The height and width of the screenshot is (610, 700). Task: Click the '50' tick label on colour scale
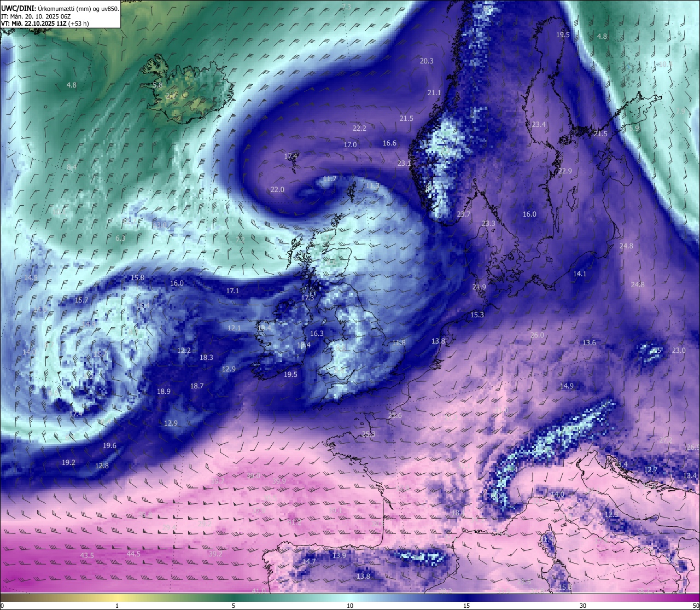coord(696,606)
